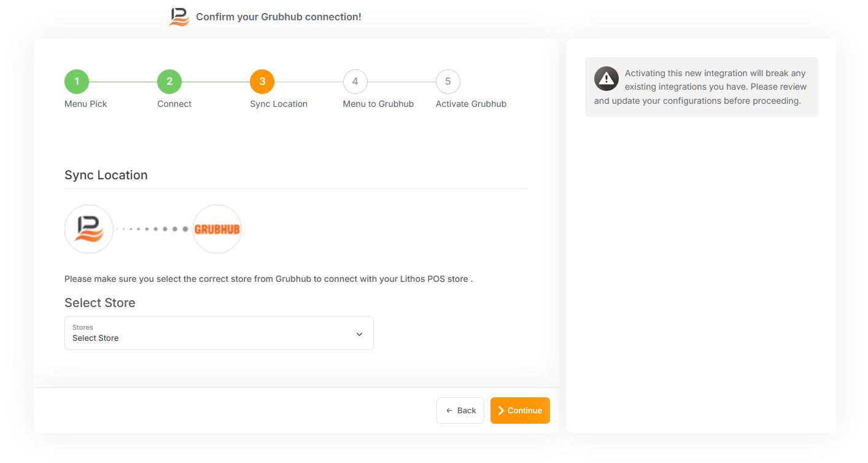Click the step 1 Menu Pick circle

[77, 82]
